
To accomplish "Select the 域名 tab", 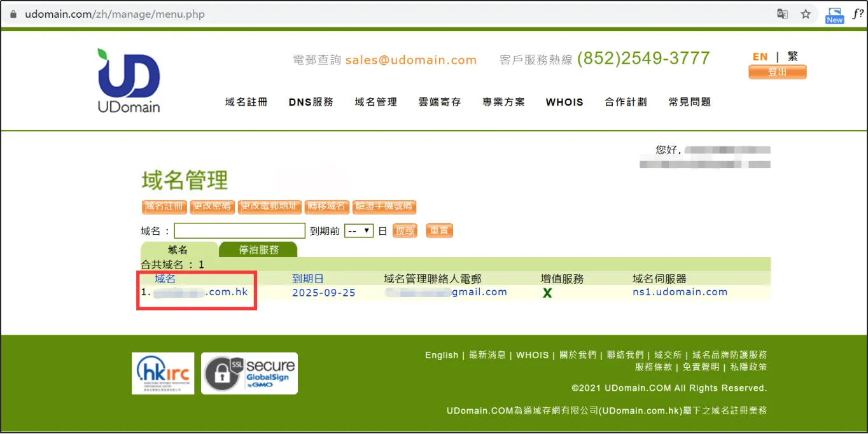I will [x=178, y=249].
